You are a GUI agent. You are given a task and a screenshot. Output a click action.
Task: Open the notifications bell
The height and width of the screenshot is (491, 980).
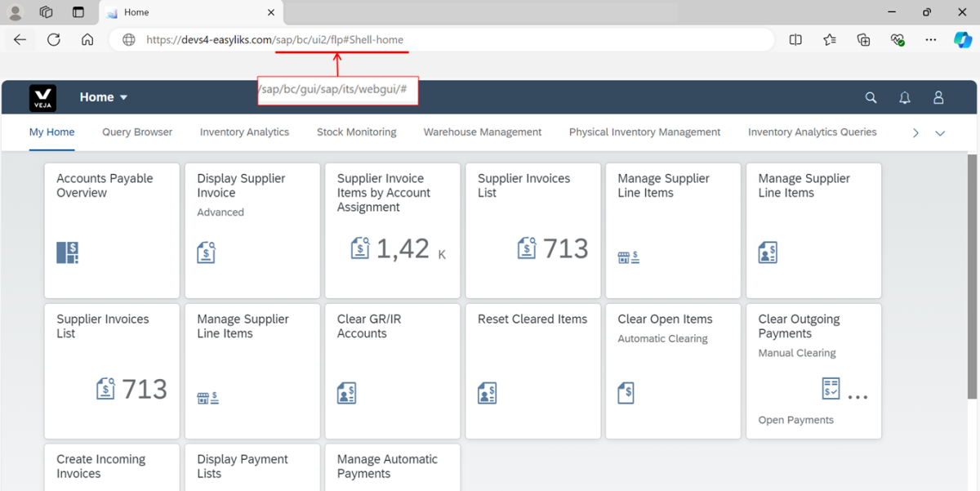tap(904, 96)
